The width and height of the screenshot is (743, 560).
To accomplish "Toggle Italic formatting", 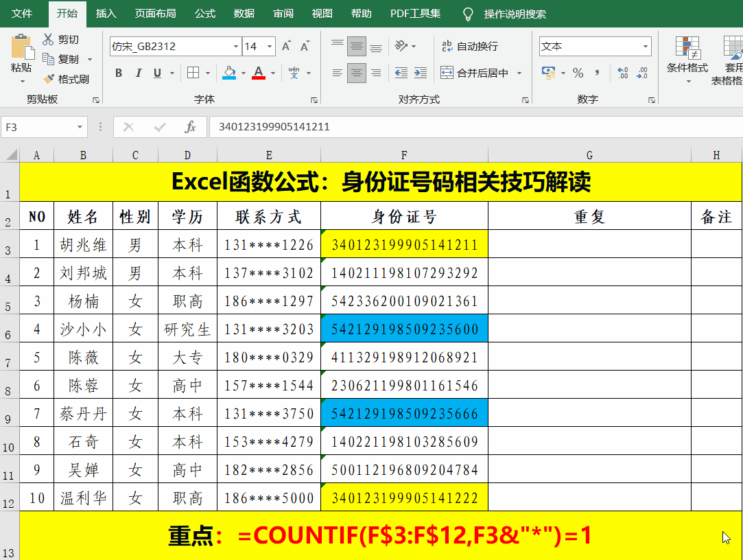I will 138,73.
